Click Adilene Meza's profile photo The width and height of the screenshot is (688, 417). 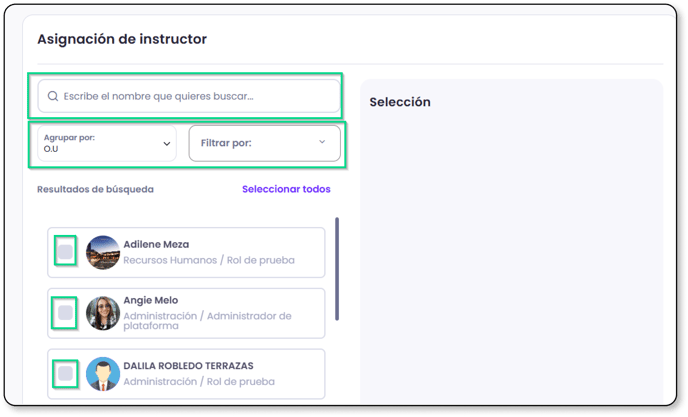coord(103,252)
